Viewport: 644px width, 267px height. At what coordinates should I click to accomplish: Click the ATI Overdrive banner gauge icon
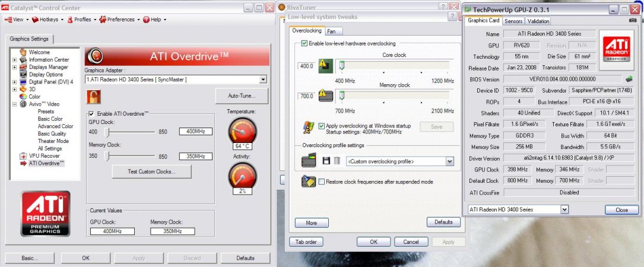click(96, 56)
